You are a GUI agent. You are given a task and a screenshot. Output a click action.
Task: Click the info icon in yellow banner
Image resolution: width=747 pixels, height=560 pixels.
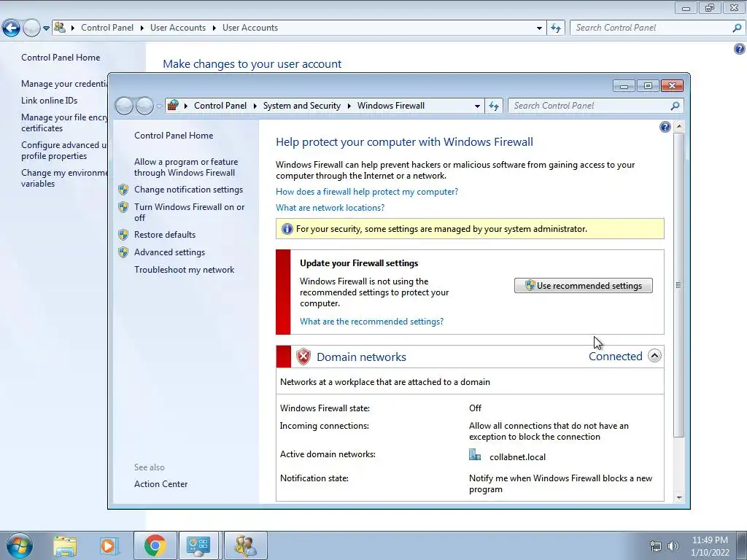pyautogui.click(x=287, y=229)
